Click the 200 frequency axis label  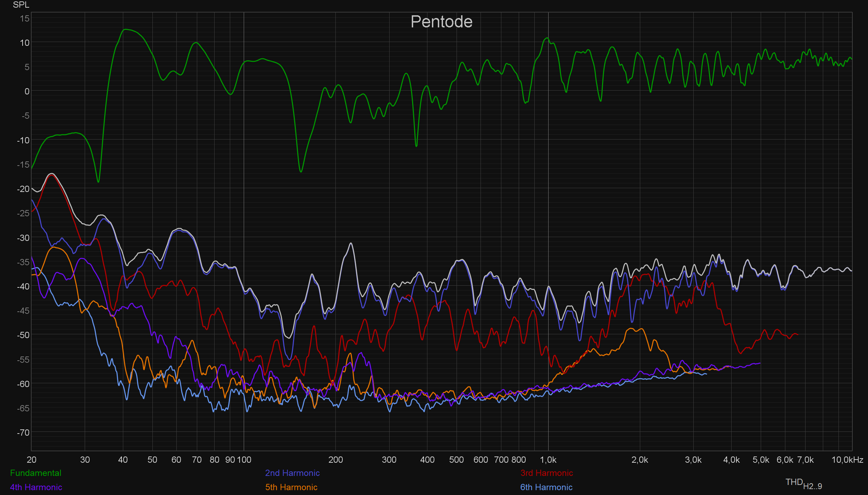(x=335, y=460)
